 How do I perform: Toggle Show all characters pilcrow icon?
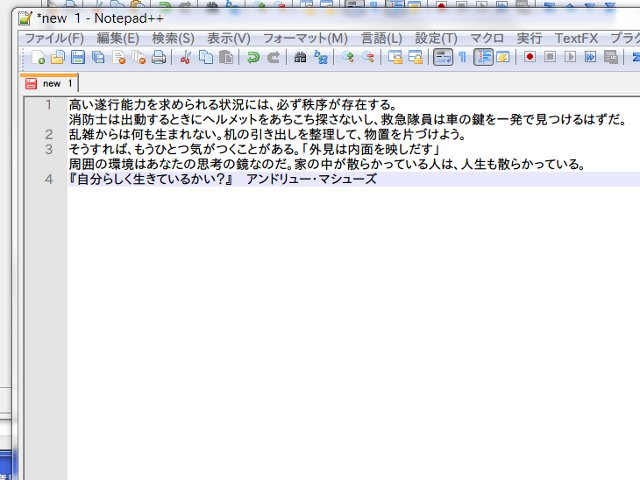click(462, 57)
